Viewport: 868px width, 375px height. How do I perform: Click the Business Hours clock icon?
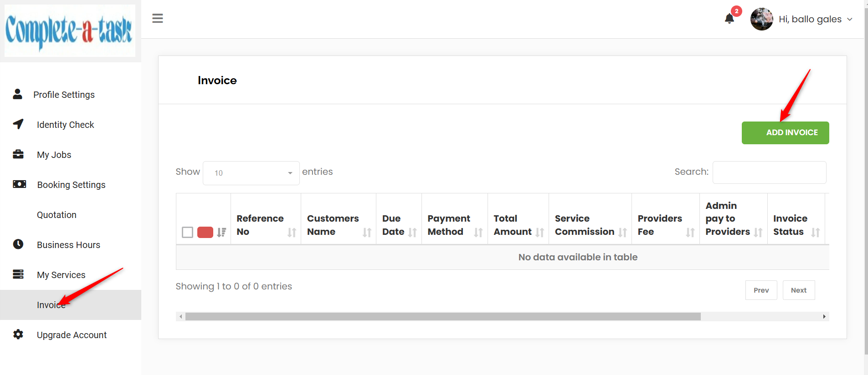tap(18, 244)
